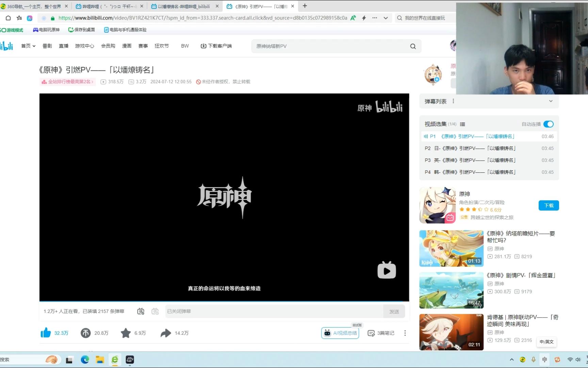
Task: Click the 中/英文 language switch button
Action: pyautogui.click(x=546, y=342)
